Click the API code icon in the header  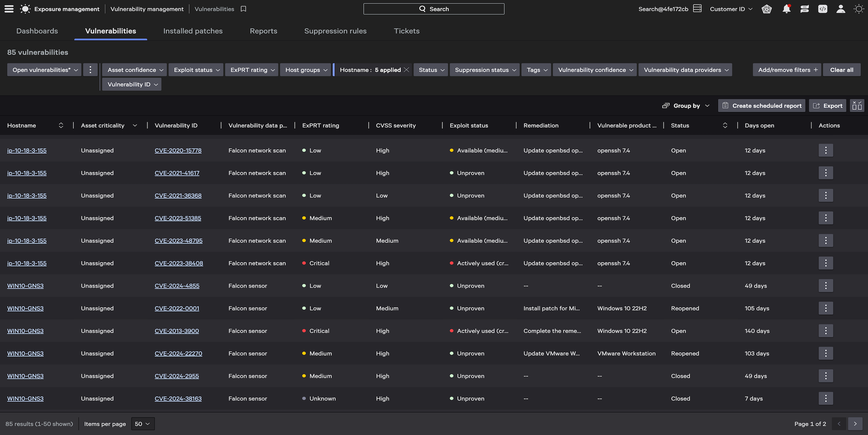(822, 9)
